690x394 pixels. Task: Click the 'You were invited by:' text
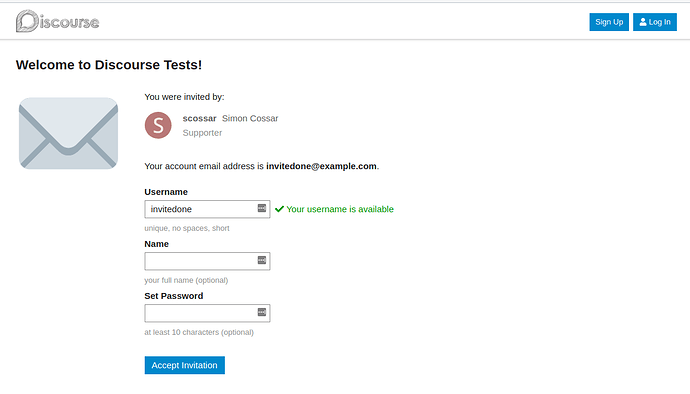coord(184,97)
